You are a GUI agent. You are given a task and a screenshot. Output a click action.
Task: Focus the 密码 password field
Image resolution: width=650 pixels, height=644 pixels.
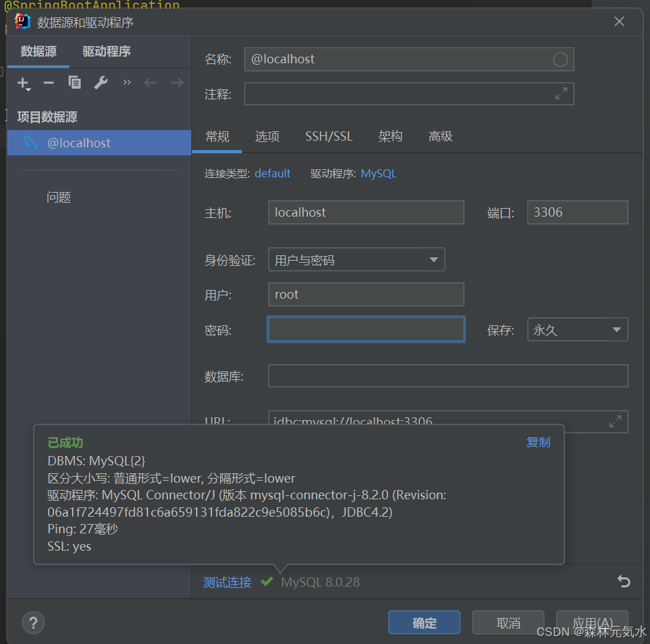[x=366, y=330]
